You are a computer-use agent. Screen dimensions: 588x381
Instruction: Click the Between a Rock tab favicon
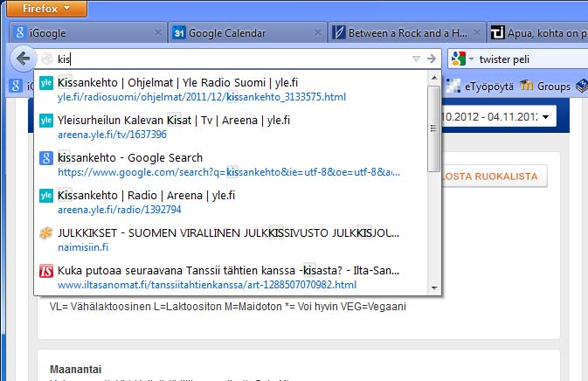[338, 32]
